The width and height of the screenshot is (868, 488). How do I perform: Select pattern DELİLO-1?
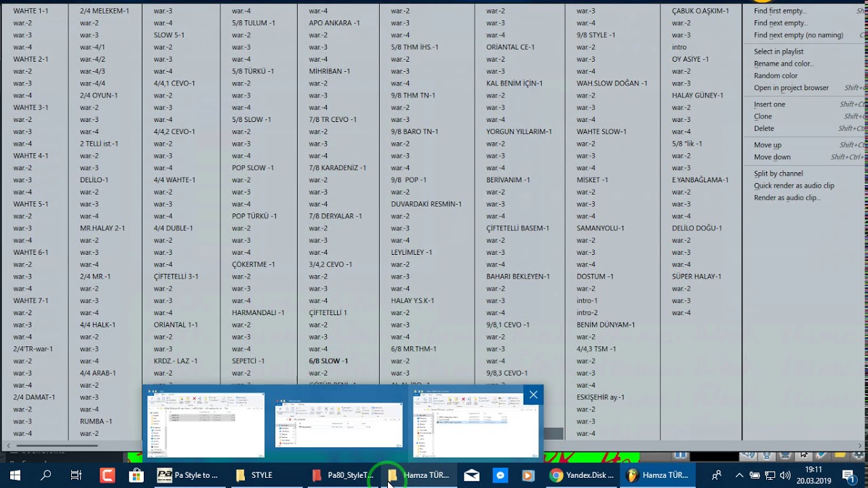(94, 180)
